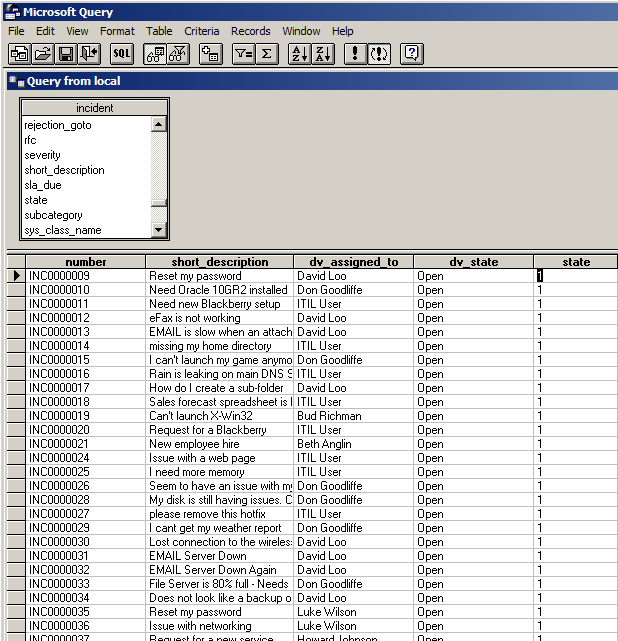The height and width of the screenshot is (641, 618).
Task: Click the row selector for INC0000009
Action: coord(16,276)
